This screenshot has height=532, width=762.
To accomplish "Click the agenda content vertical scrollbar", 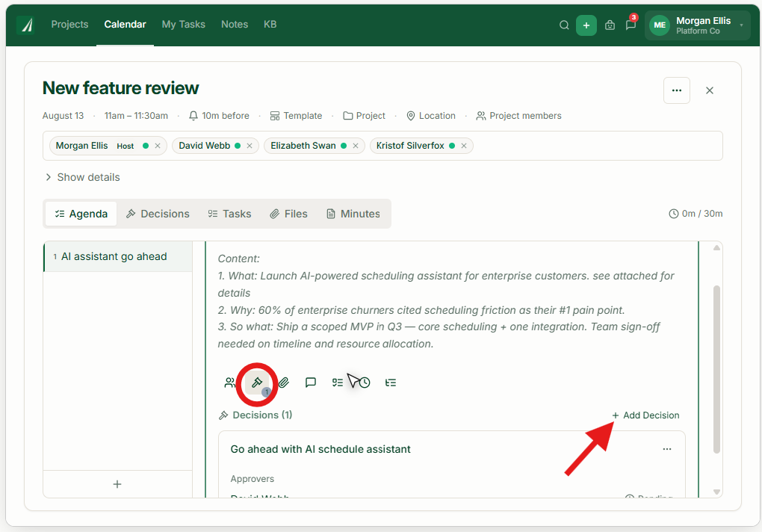I will coord(716,369).
